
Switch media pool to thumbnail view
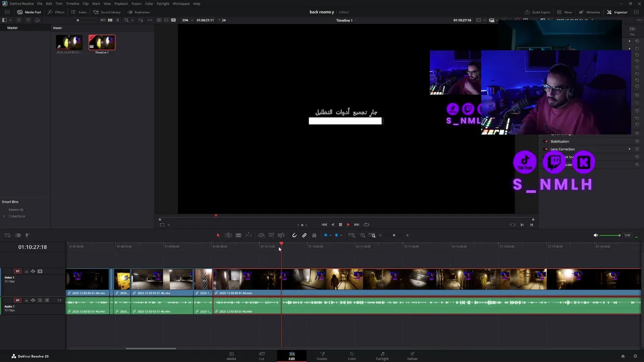click(x=110, y=20)
